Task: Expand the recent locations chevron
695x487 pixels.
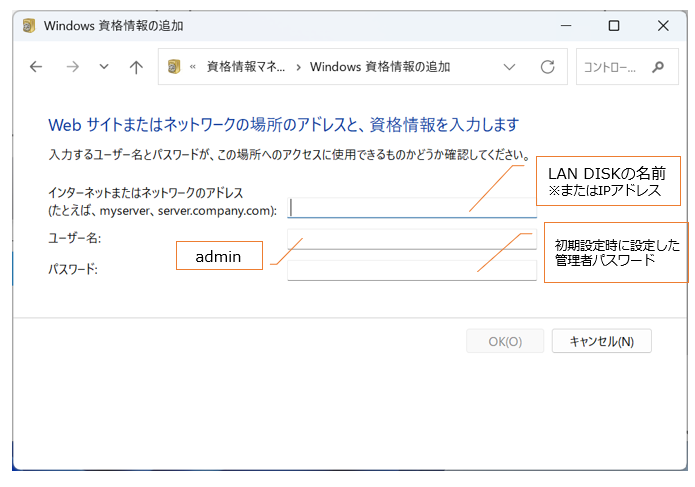Action: pyautogui.click(x=104, y=68)
